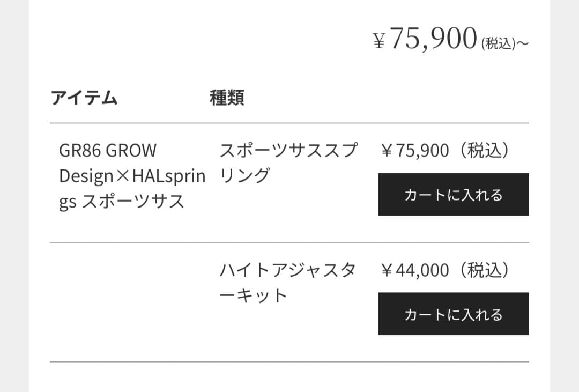Click the ¥75,900（税込）row price
The width and height of the screenshot is (579, 392).
(444, 151)
